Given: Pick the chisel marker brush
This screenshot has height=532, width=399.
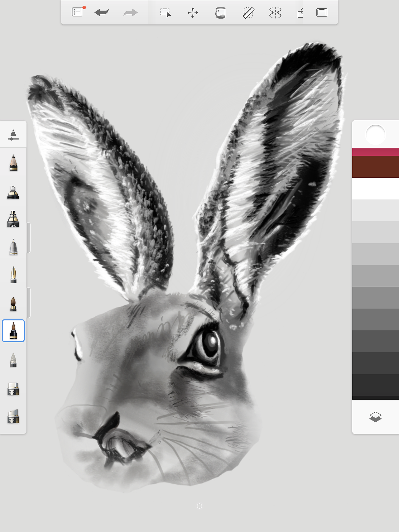Looking at the screenshot, I should click(13, 192).
